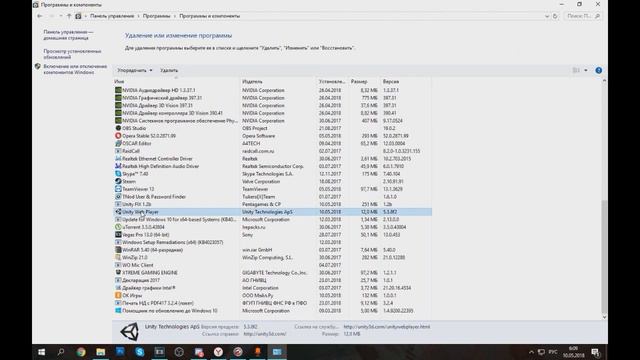Sort by the Издатель column header
The height and width of the screenshot is (360, 640).
(278, 82)
